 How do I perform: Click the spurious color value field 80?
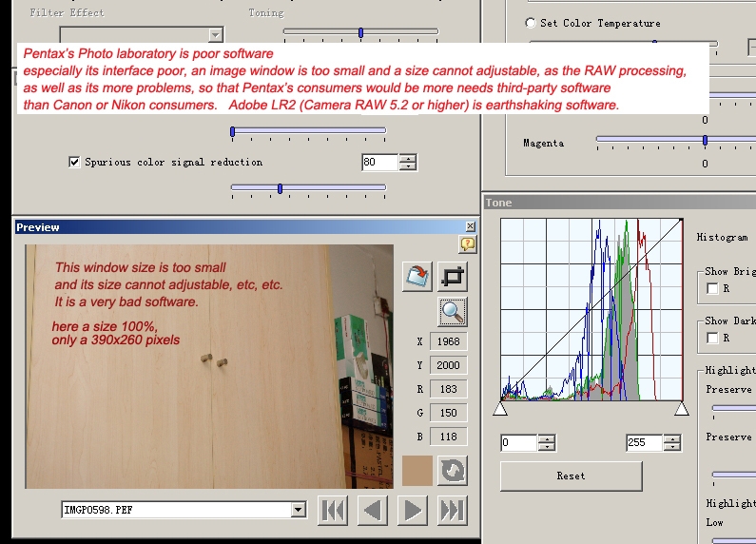(x=380, y=162)
